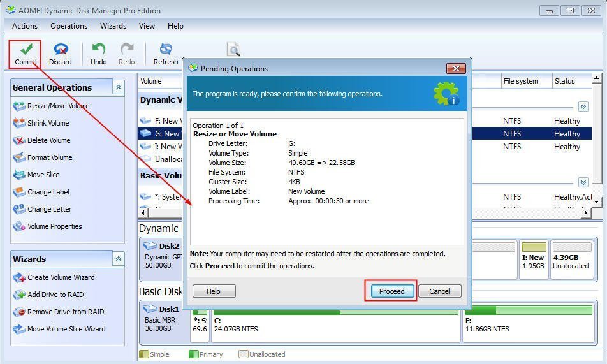
Task: Click the Disk2 dynamic disk icon
Action: 150,245
